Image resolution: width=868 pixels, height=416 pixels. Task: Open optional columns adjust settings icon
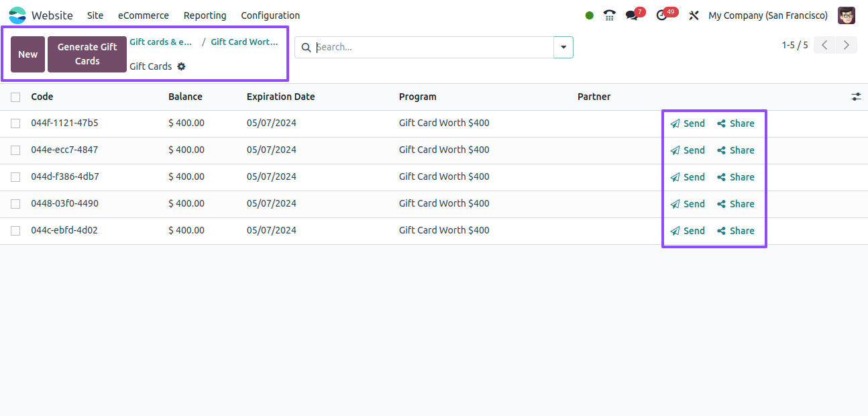click(x=856, y=97)
